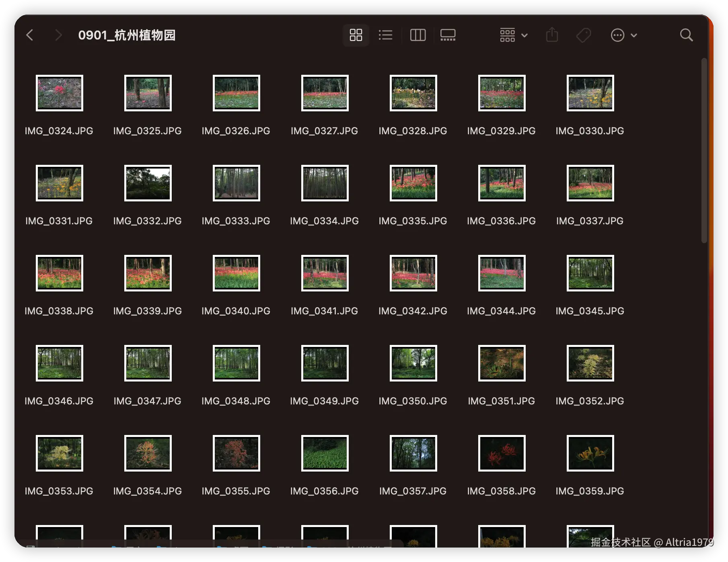Select thumbnail of IMG_0336.JPG

[x=502, y=183]
